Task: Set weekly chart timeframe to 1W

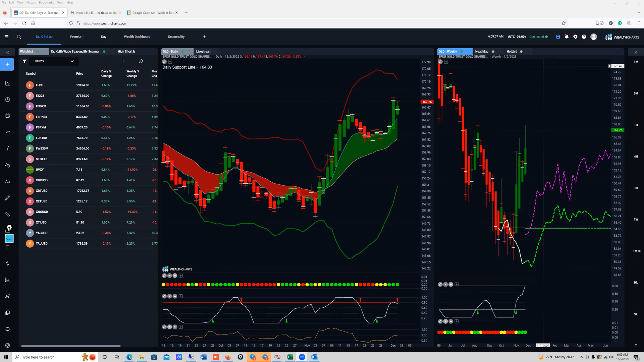Action: (x=636, y=220)
